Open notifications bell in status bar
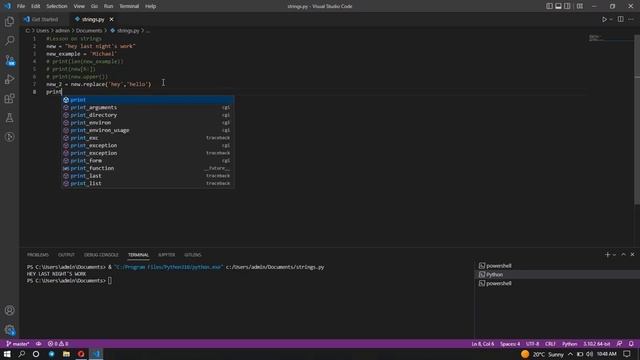640x360 pixels. coord(631,344)
